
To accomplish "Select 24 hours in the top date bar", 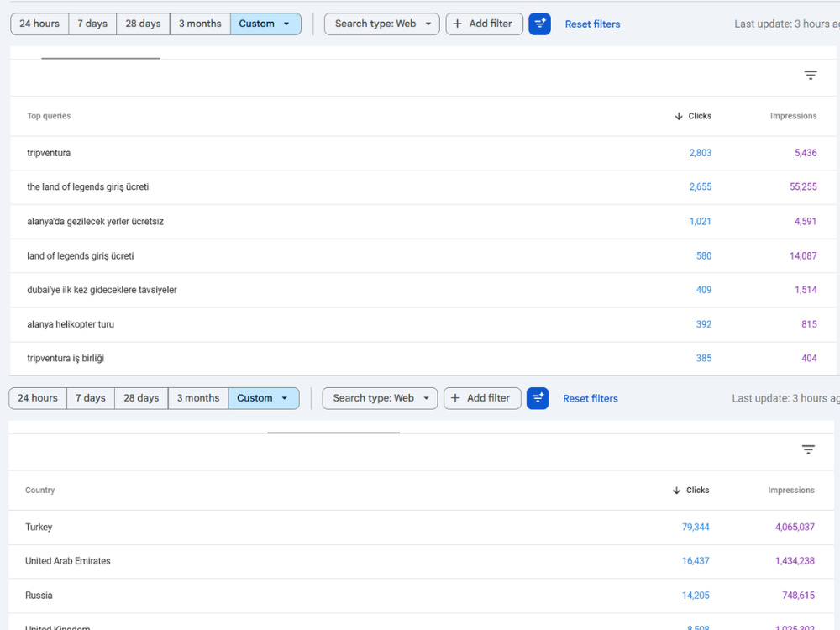I will [x=39, y=24].
